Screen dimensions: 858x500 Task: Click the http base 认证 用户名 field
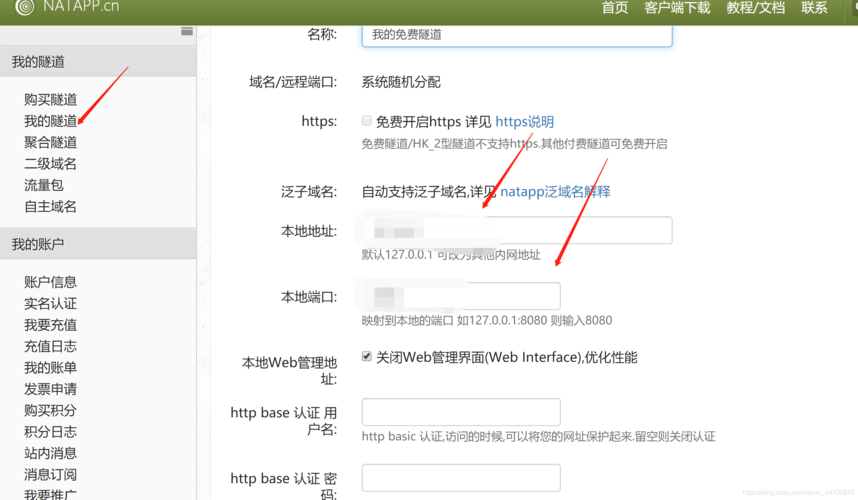click(x=461, y=412)
